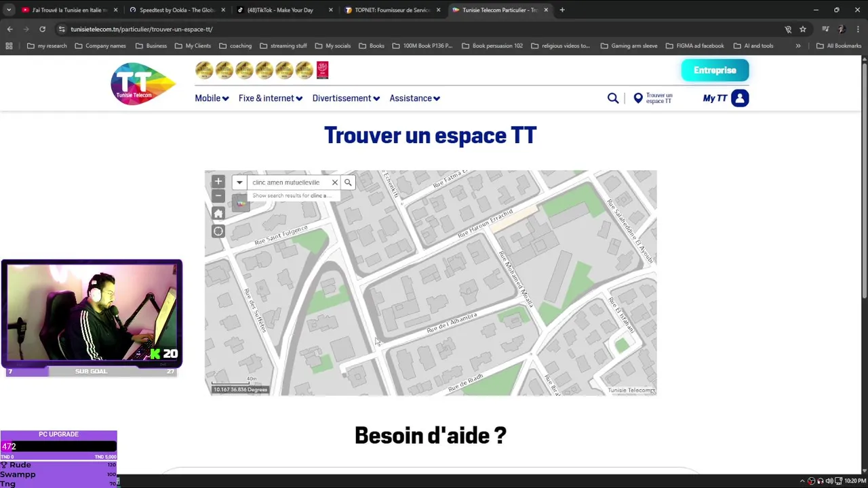Close the Speedtest by Ookla tab
Image resolution: width=868 pixels, height=488 pixels.
point(223,10)
